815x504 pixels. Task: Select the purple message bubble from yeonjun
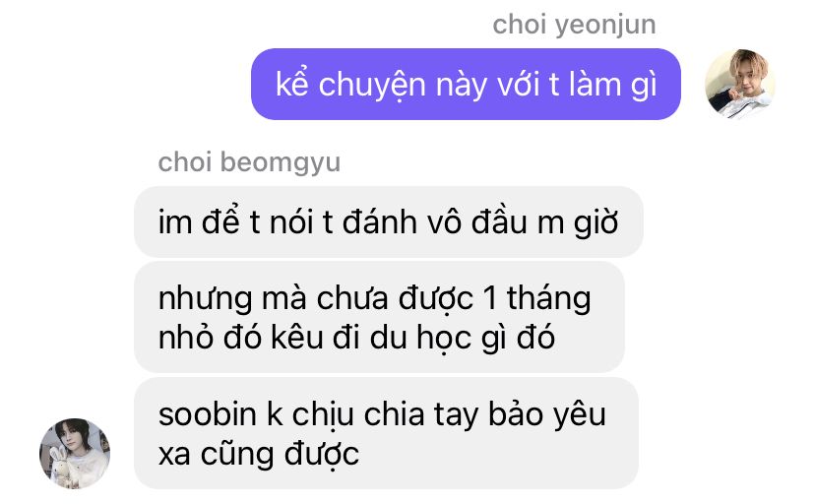466,85
